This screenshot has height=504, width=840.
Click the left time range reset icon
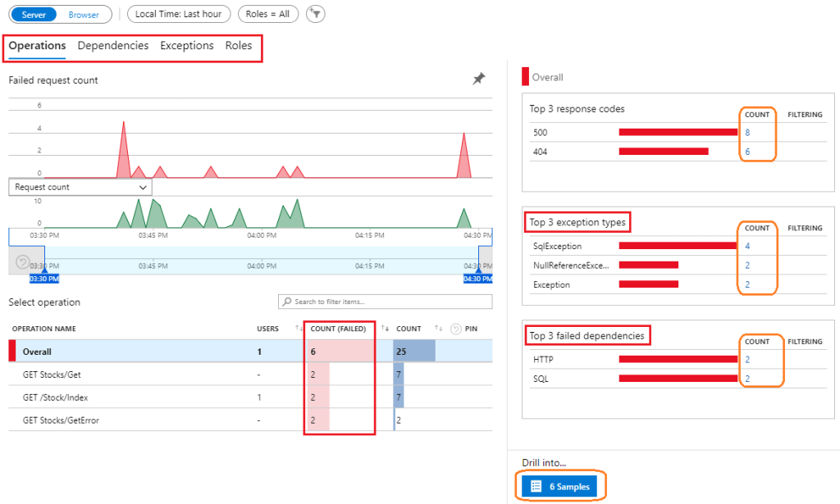(x=23, y=262)
